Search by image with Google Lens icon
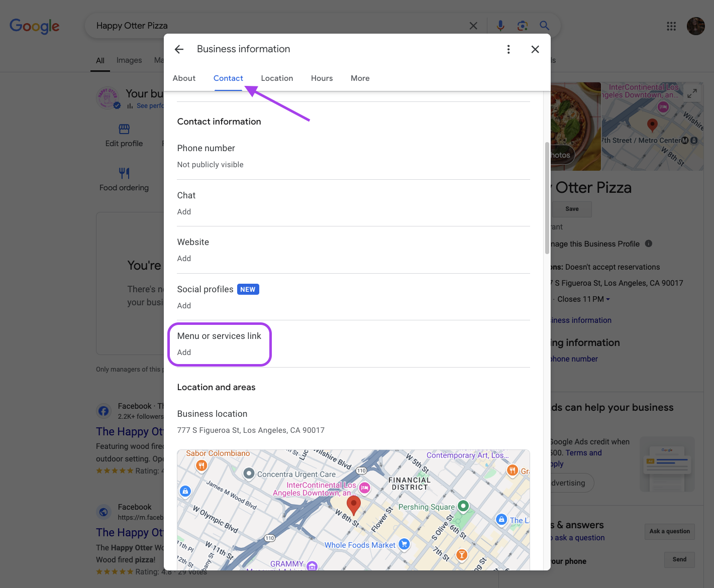714x588 pixels. (523, 26)
